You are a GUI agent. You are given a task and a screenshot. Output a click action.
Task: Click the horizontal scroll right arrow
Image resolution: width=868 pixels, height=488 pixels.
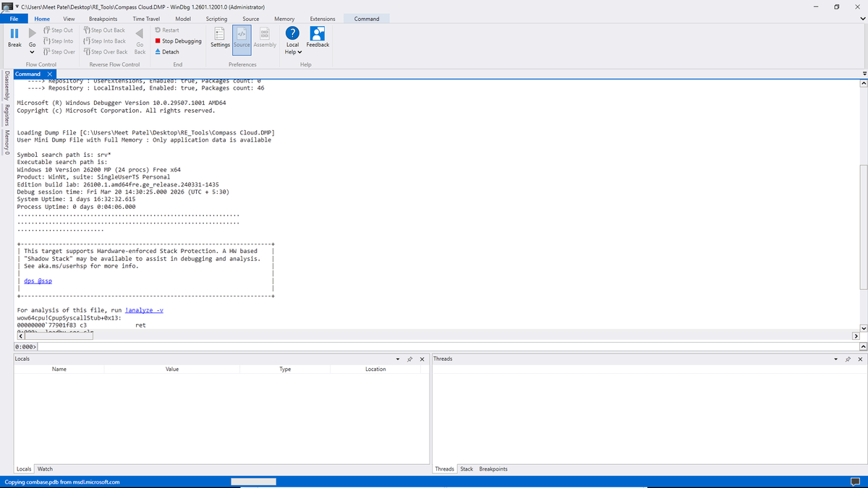(855, 336)
